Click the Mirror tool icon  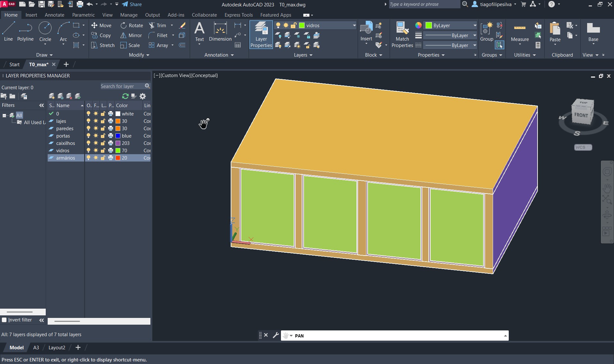[123, 36]
